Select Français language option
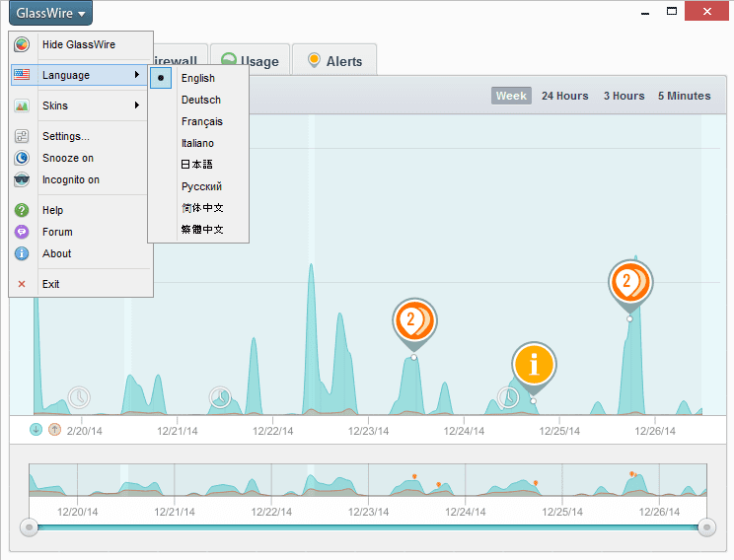 click(198, 121)
